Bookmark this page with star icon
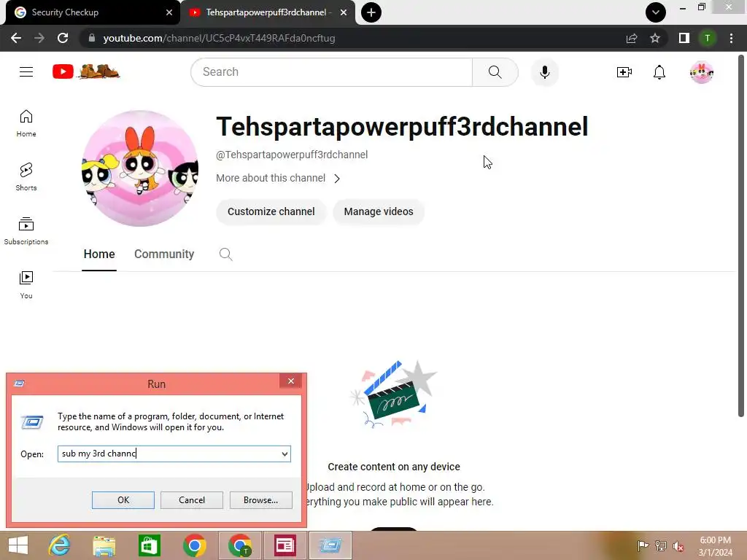Screen dimensions: 747x560 [655, 38]
